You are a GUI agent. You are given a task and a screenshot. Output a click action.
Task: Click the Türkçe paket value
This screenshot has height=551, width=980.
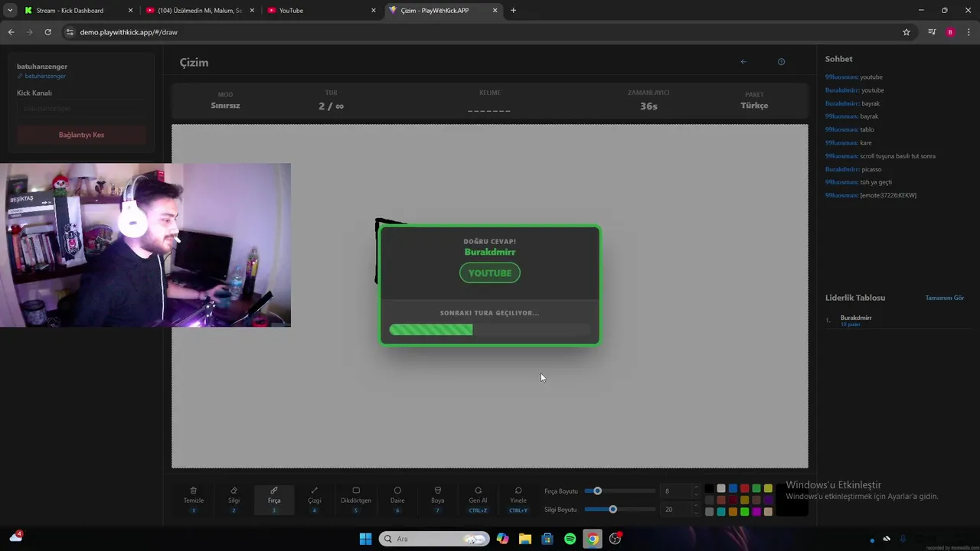point(754,106)
